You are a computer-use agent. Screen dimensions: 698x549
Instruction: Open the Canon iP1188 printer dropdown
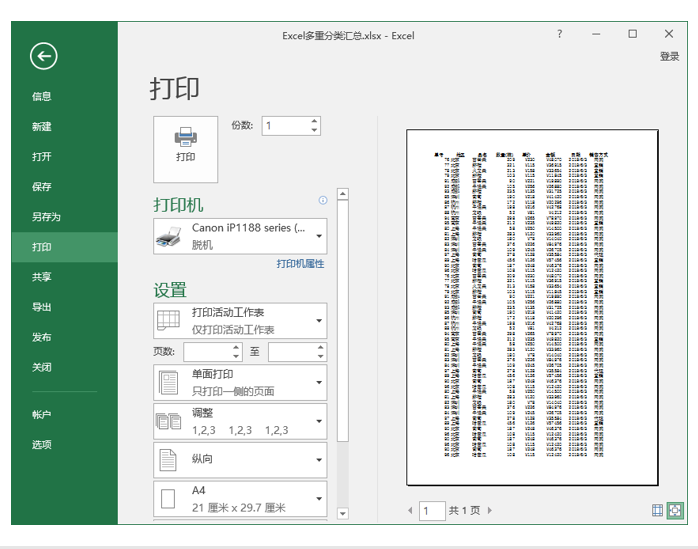click(240, 236)
